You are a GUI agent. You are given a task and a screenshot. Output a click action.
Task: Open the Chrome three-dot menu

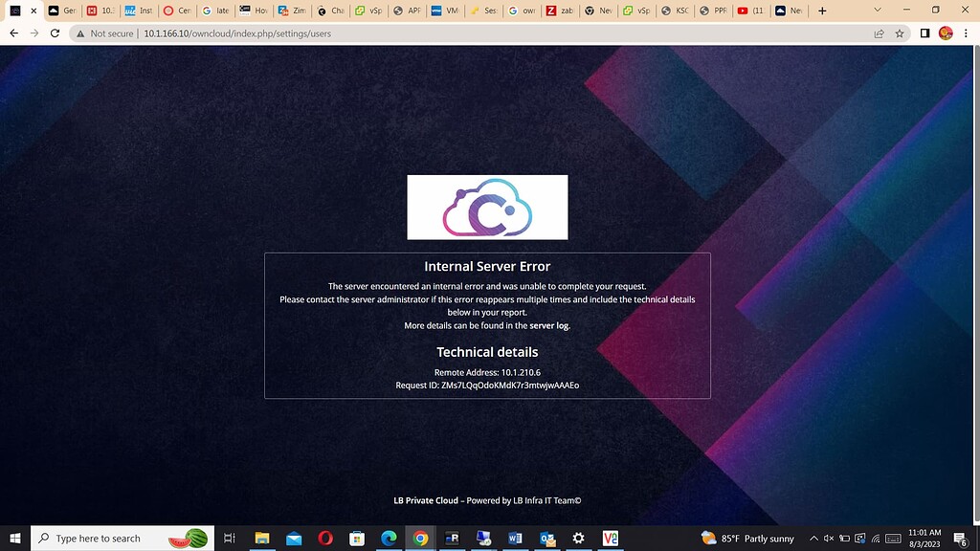click(967, 33)
